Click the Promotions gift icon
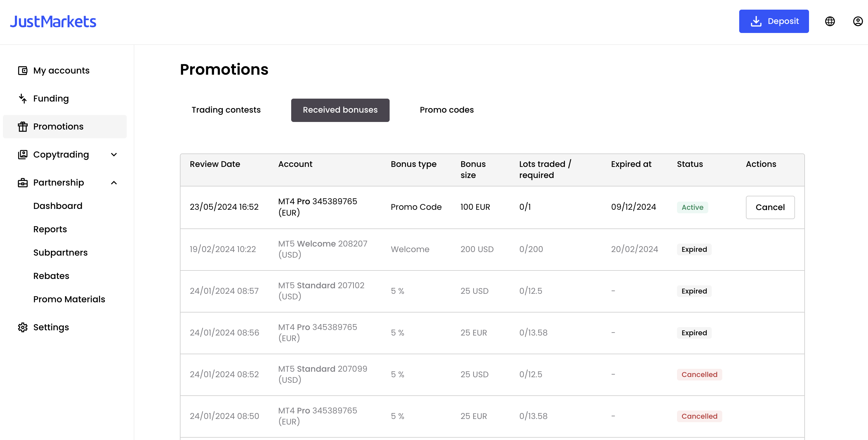 point(22,127)
